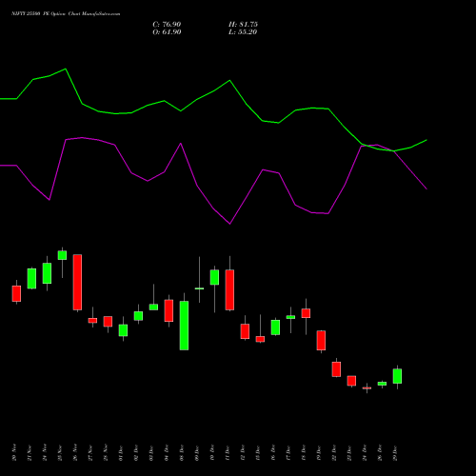
Task: Select the red 11 Dec candlestick
Action: (x=229, y=289)
